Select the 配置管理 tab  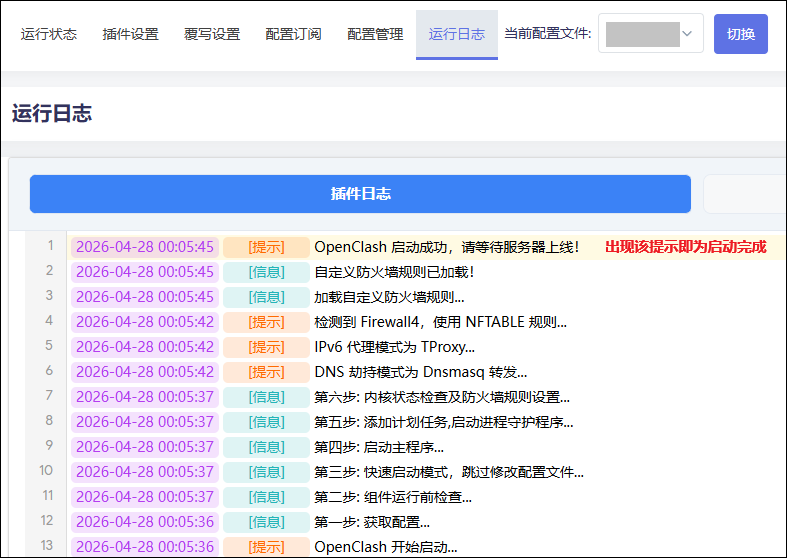pyautogui.click(x=375, y=34)
